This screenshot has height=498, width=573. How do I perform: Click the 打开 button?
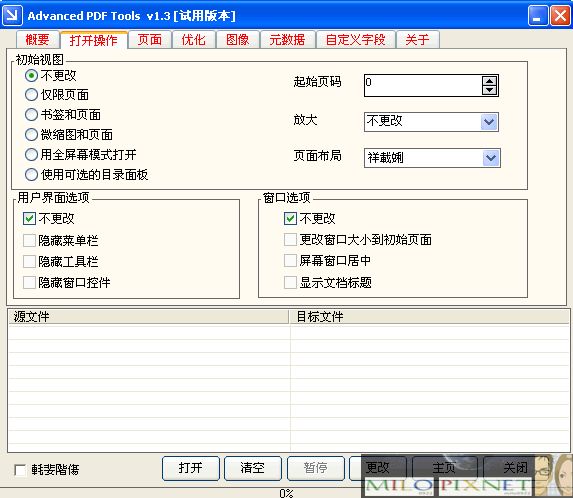191,468
